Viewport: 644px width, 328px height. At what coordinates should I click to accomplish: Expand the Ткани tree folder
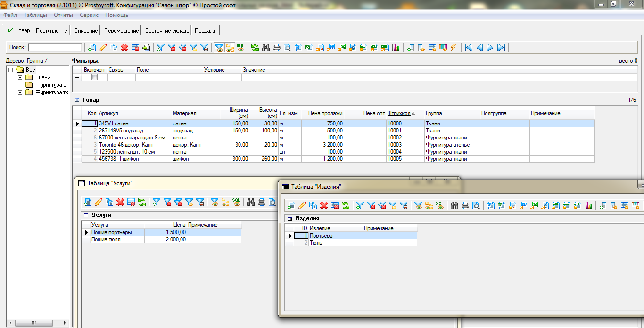(x=20, y=77)
